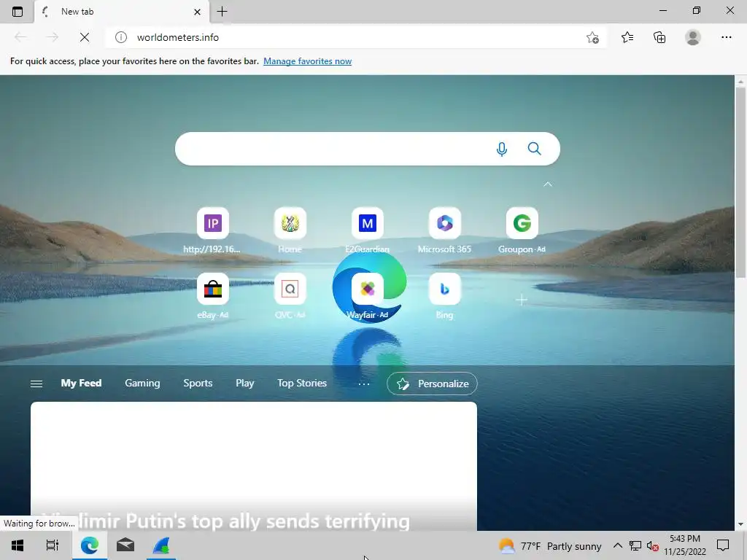The height and width of the screenshot is (560, 747).
Task: Click the muted volume tray icon
Action: (653, 546)
